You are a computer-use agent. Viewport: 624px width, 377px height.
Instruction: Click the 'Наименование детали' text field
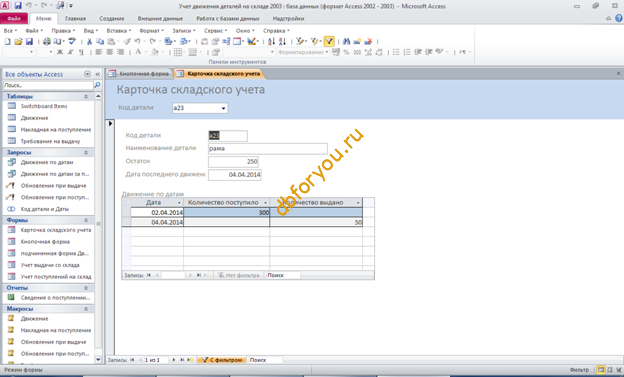(x=267, y=148)
